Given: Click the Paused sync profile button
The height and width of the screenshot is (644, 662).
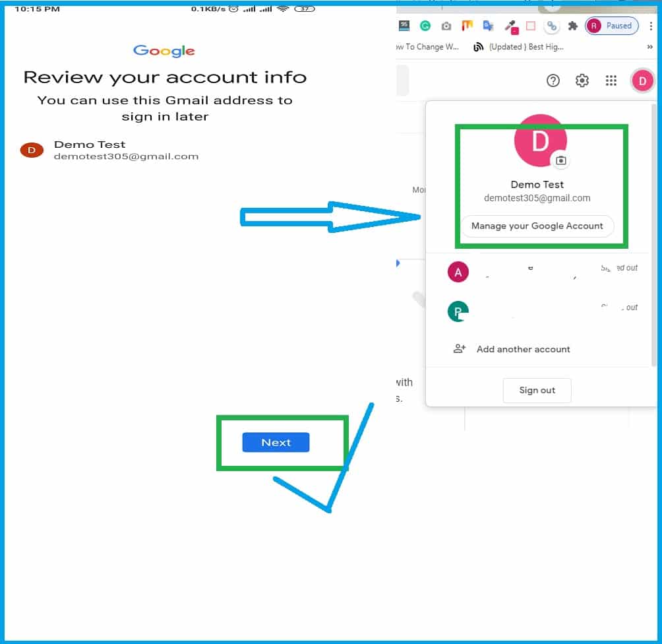Looking at the screenshot, I should tap(612, 26).
